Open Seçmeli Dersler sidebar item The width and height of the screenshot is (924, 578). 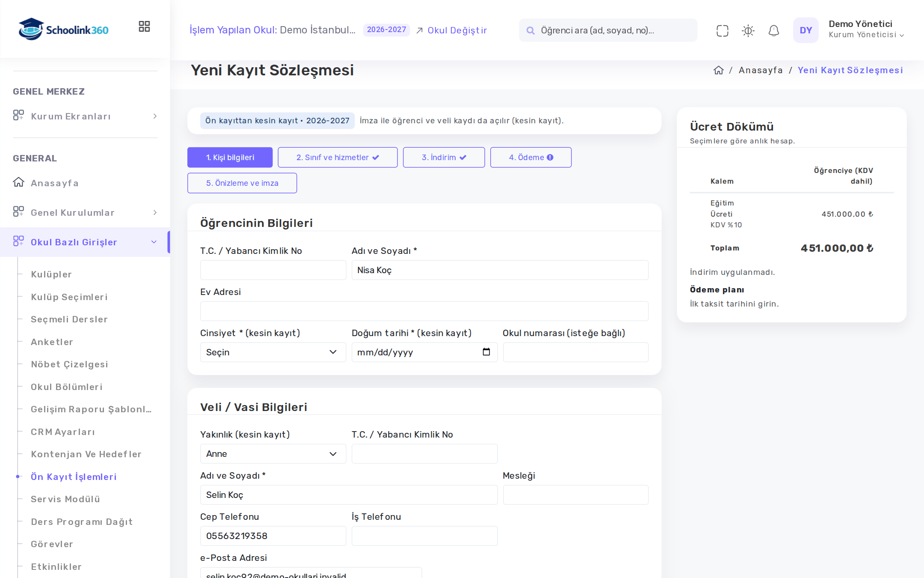coord(69,319)
